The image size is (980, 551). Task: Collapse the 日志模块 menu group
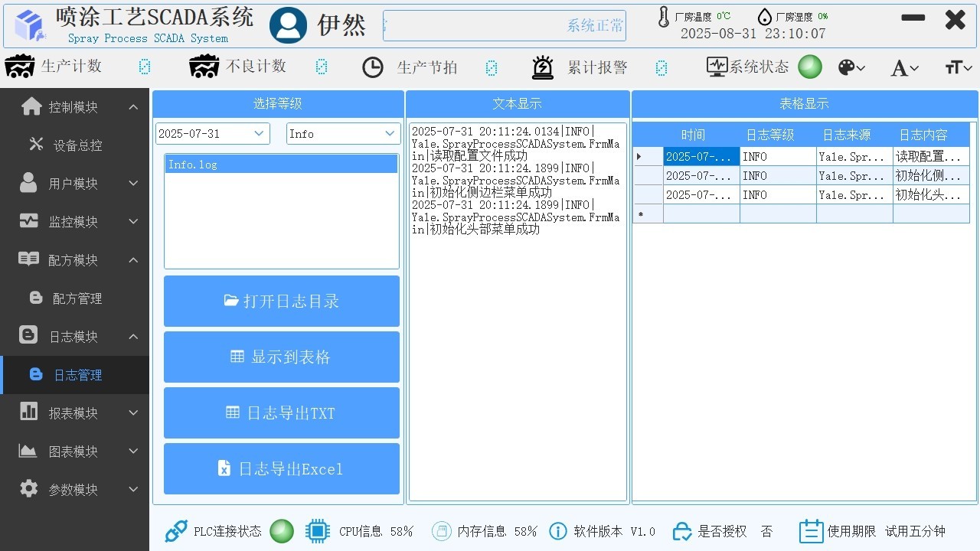pos(133,337)
